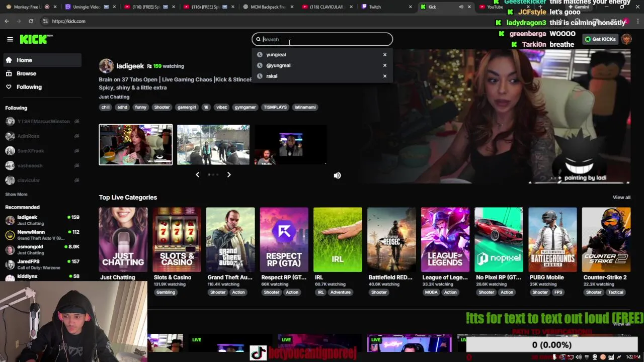
Task: Open ladigeek channel name link
Action: (x=130, y=66)
